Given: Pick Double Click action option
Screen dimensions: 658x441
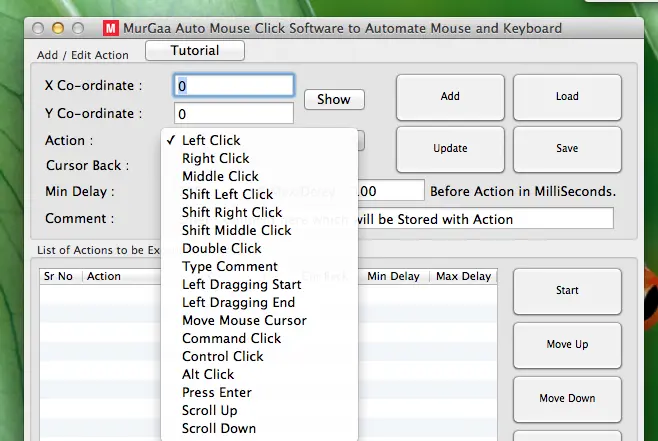Looking at the screenshot, I should 221,248.
